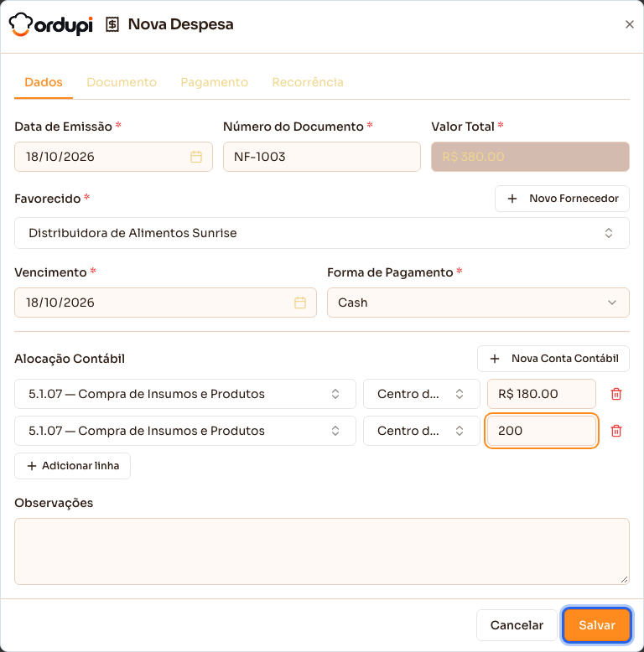Screen dimensions: 644x652
Task: Click the Nova Conta Contábil button
Action: [553, 359]
